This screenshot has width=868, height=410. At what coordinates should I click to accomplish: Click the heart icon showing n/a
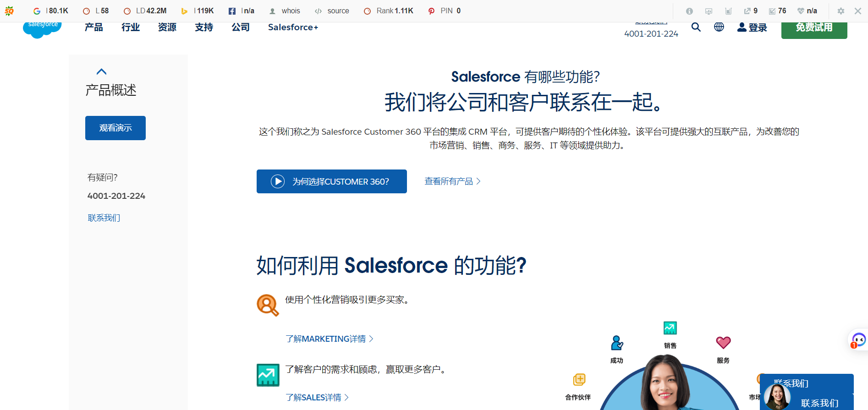point(801,11)
